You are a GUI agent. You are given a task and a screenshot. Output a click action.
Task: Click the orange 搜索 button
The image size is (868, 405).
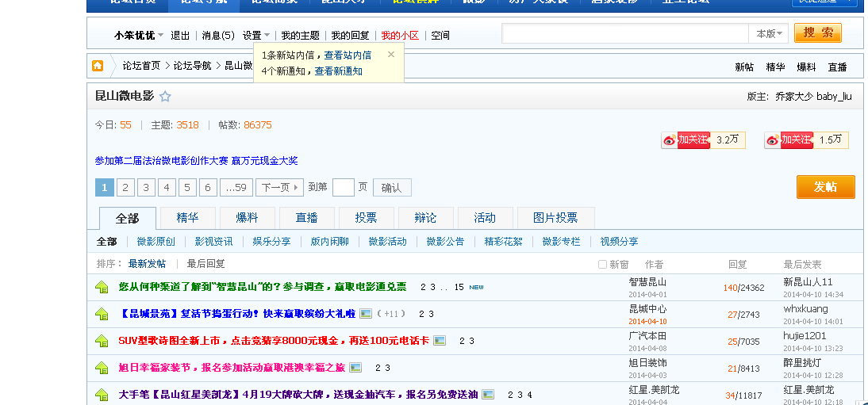pos(818,32)
